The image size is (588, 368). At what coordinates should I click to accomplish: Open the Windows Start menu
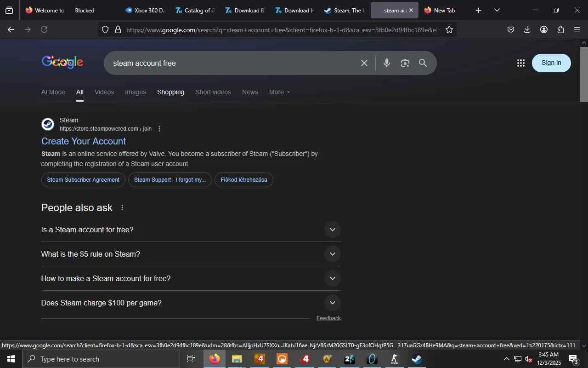click(11, 359)
